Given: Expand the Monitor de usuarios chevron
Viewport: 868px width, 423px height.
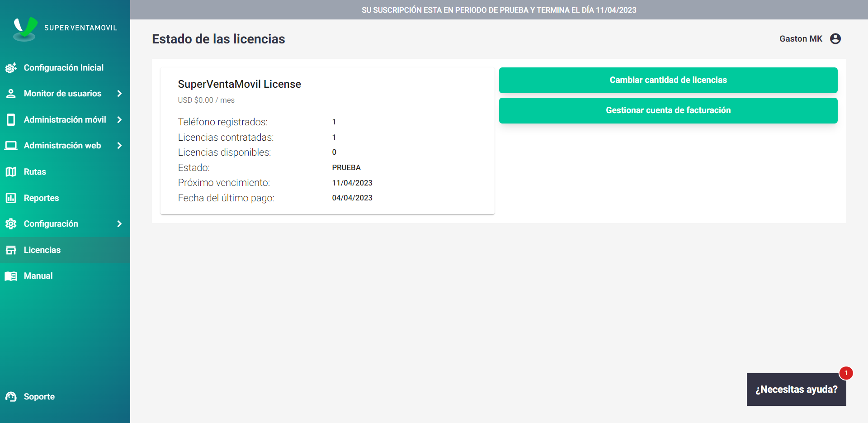Looking at the screenshot, I should [119, 94].
